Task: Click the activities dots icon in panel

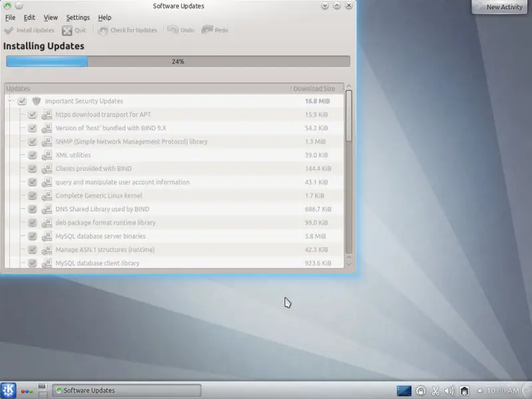Action: click(x=27, y=391)
